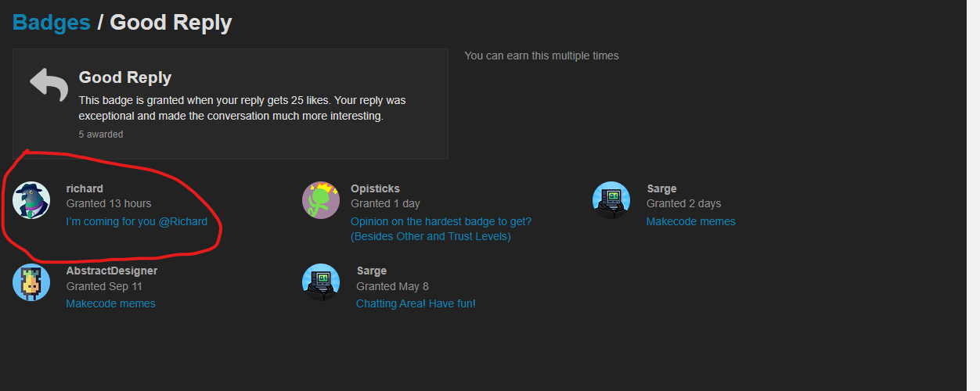Click the '5 awarded' count text

[x=101, y=135]
